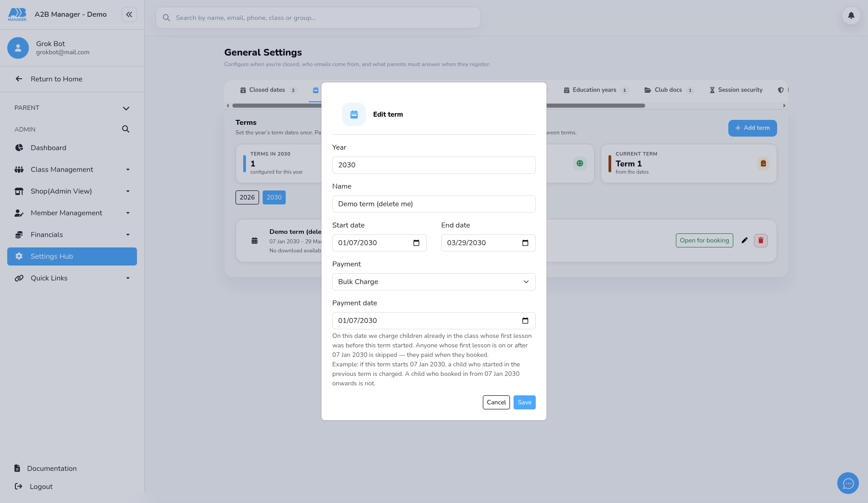Click the Year input field
Screen dimensions: 868x503
[x=434, y=165]
